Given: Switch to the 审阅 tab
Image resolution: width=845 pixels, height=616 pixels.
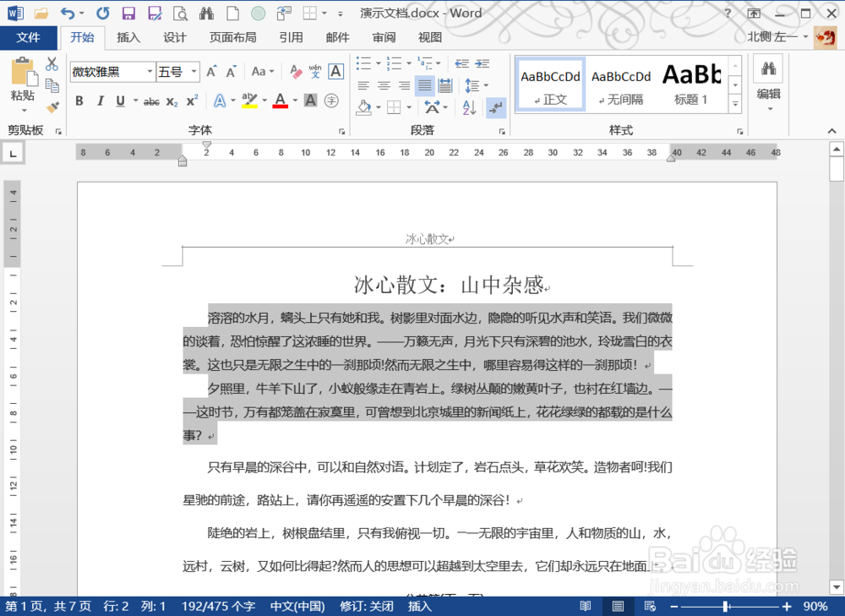Looking at the screenshot, I should [384, 37].
